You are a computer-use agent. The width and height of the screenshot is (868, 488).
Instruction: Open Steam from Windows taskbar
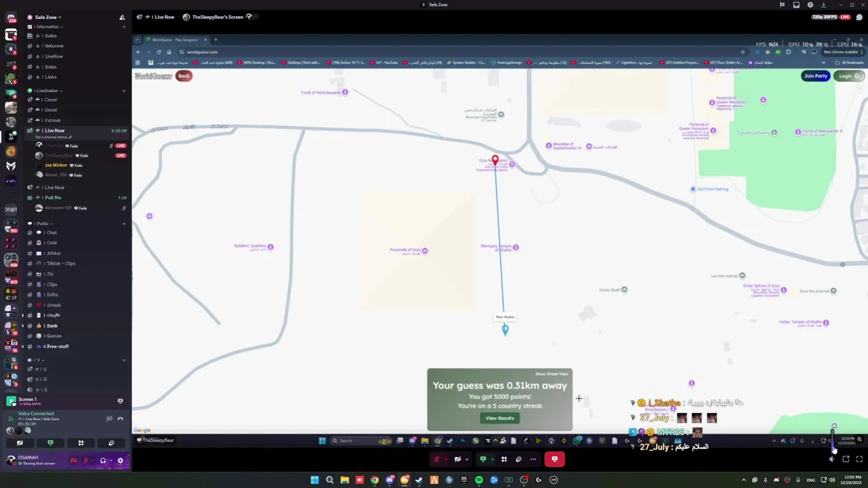point(419,480)
